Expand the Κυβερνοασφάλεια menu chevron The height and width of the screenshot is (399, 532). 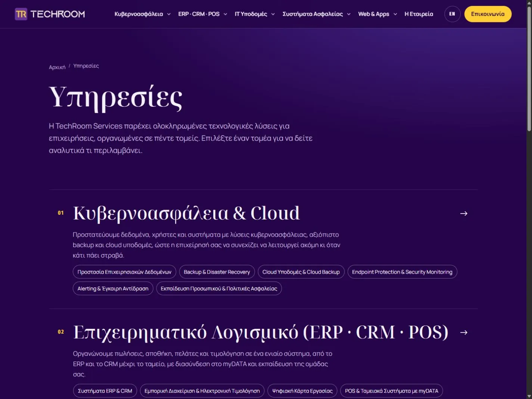click(169, 14)
